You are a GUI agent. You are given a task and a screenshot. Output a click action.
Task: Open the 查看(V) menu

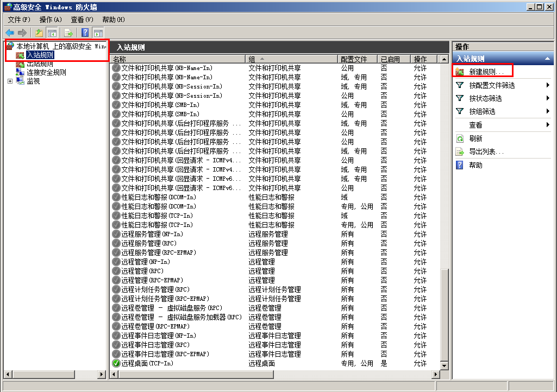pos(82,20)
